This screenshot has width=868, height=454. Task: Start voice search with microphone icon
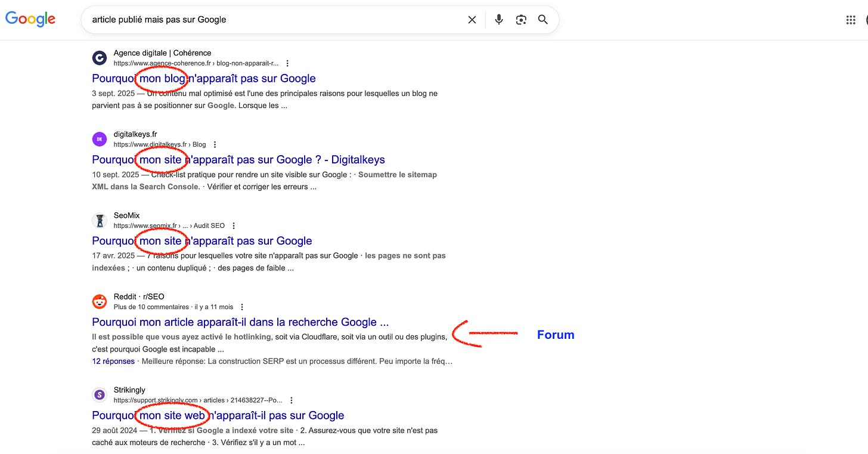click(x=499, y=20)
